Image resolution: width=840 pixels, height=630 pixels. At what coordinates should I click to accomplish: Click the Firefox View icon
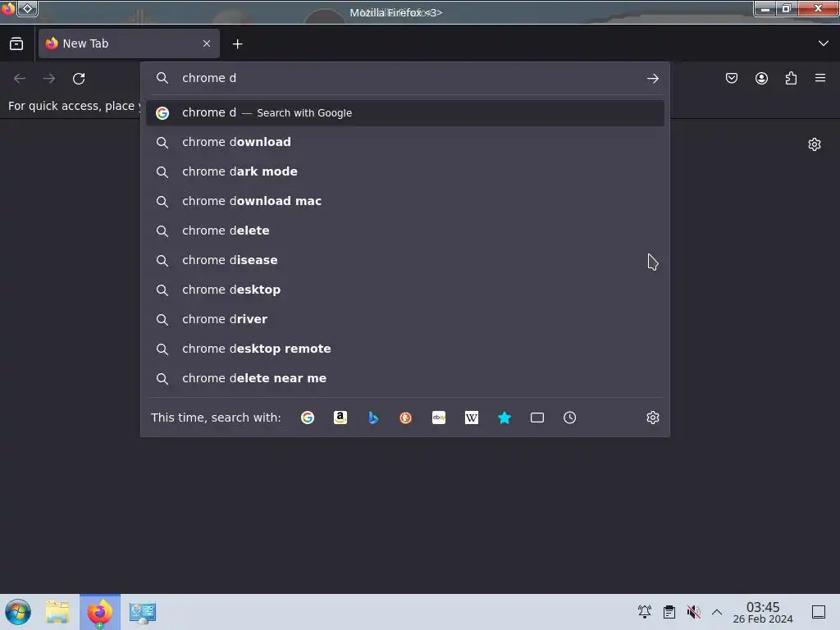tap(16, 44)
